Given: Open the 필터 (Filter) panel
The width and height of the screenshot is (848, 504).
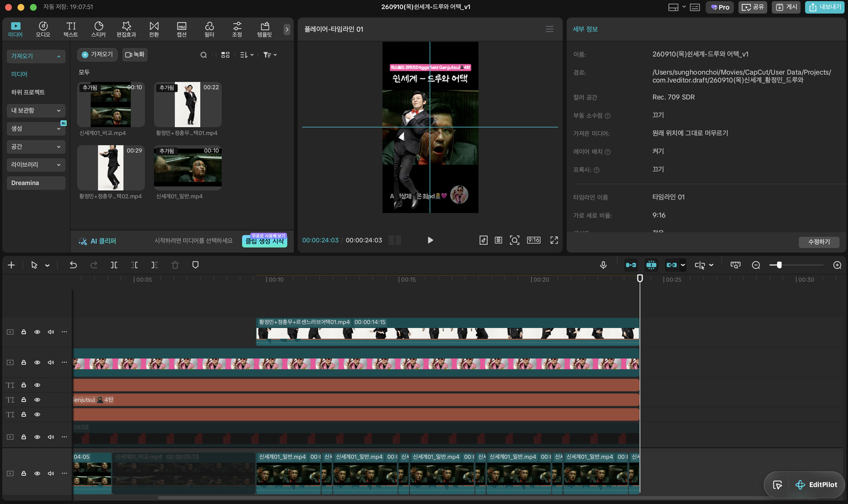Looking at the screenshot, I should pyautogui.click(x=209, y=29).
